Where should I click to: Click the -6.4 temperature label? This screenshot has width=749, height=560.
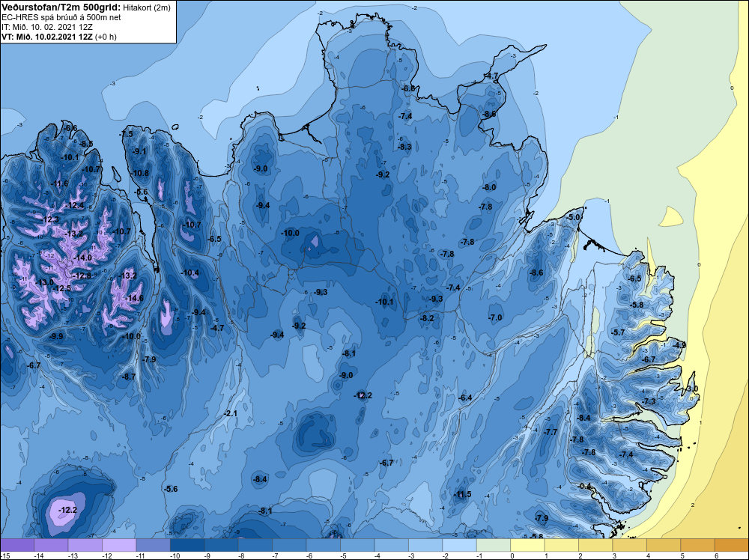click(465, 398)
